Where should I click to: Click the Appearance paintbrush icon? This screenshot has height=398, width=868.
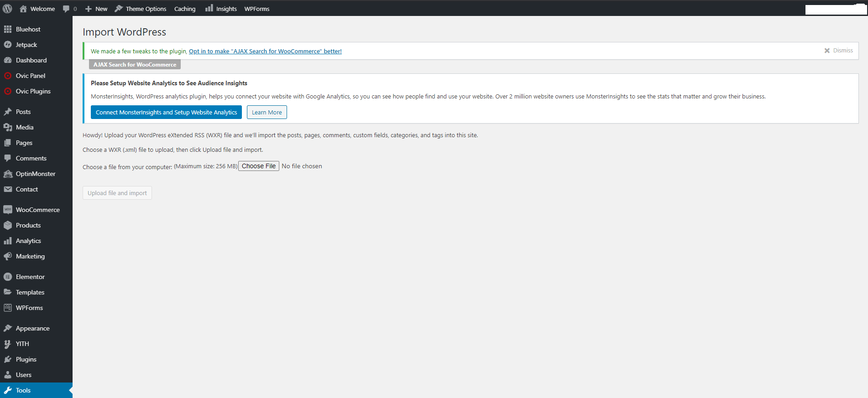pyautogui.click(x=8, y=328)
